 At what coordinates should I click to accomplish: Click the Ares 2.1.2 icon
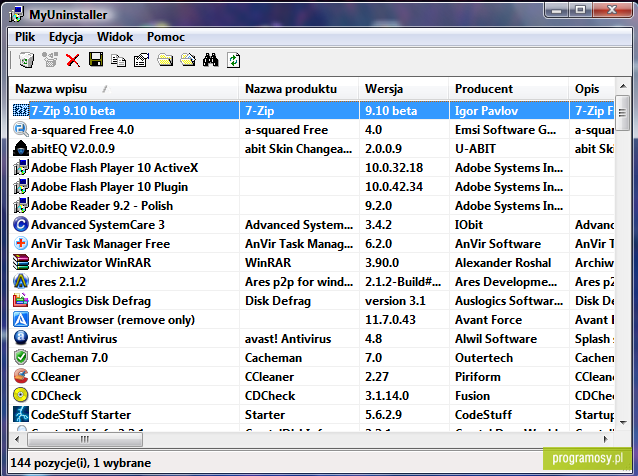coord(21,281)
